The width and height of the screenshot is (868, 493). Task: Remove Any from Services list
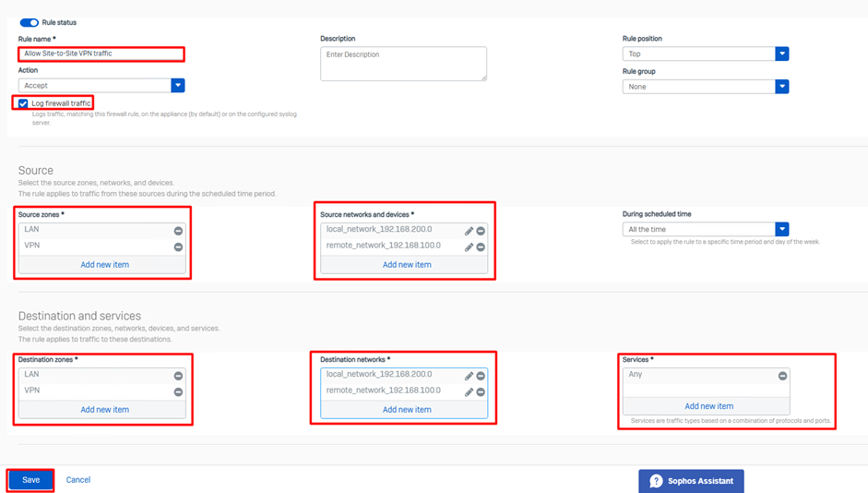point(782,376)
